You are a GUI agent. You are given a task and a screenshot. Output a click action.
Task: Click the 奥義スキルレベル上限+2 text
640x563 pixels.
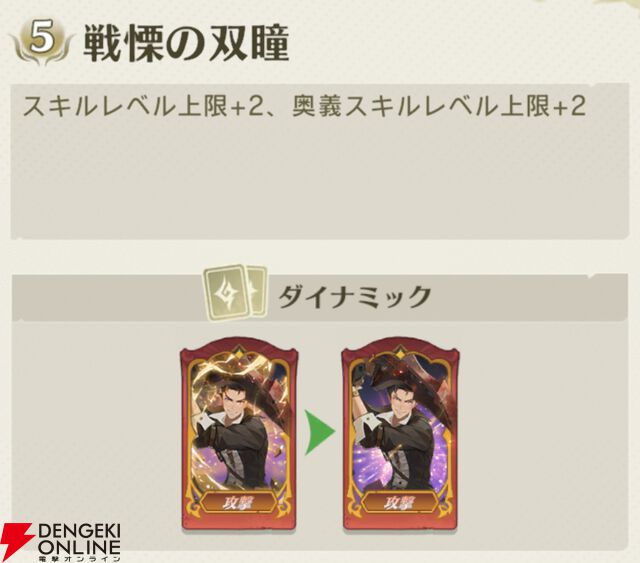tap(439, 106)
